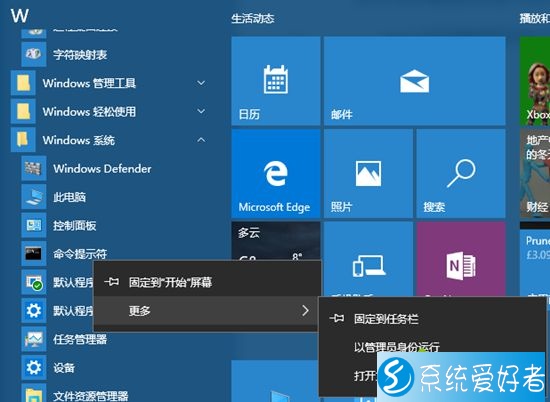
Task: Click the 文件资源管理器 folder icon
Action: pyautogui.click(x=34, y=394)
